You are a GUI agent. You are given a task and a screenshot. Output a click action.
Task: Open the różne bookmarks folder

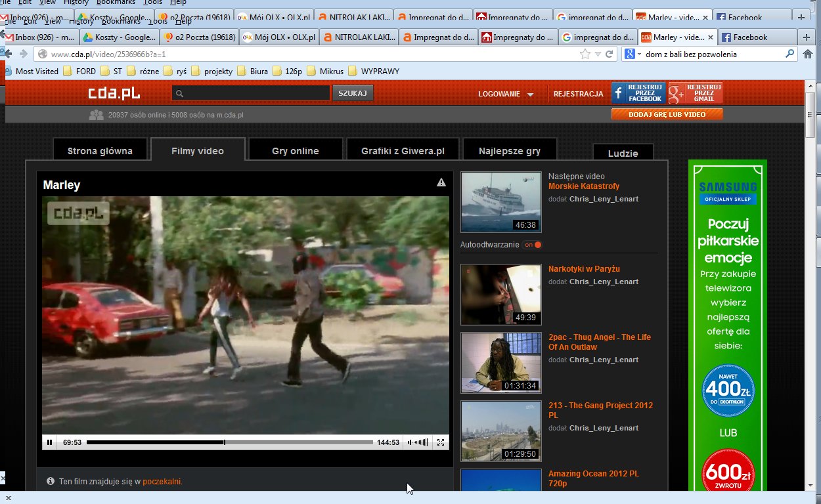click(143, 71)
